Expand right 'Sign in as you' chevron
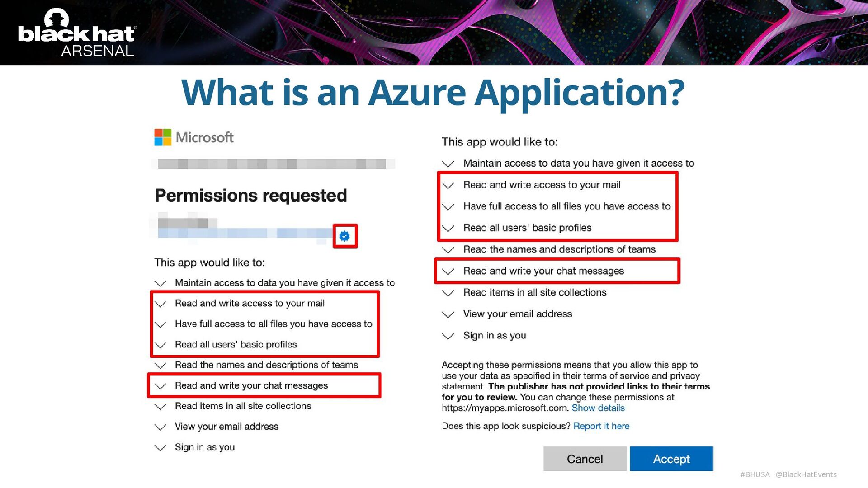The height and width of the screenshot is (488, 868). pos(448,336)
